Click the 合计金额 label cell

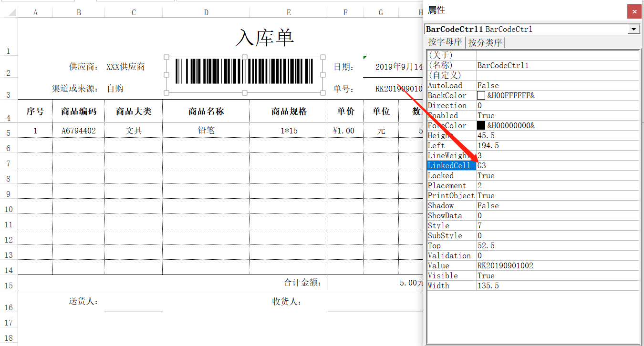tap(303, 283)
